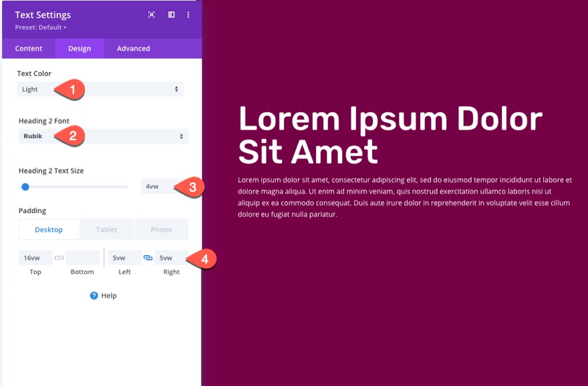Switch to the Phone padding tab
This screenshot has width=588, height=386.
[x=161, y=229]
